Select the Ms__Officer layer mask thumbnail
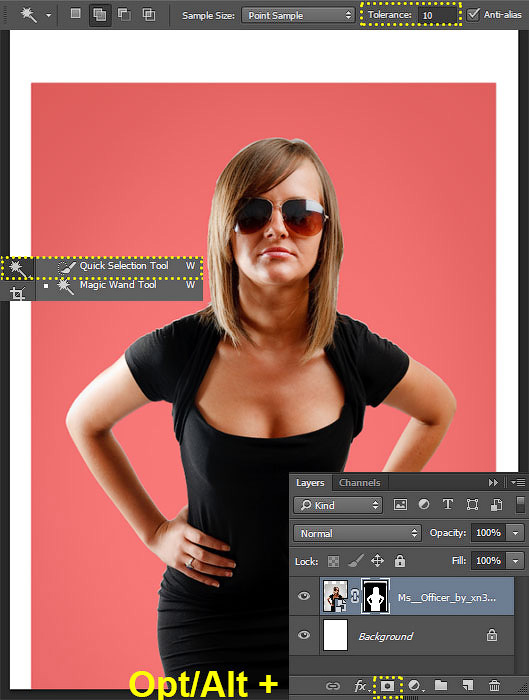This screenshot has width=529, height=700. (x=375, y=596)
